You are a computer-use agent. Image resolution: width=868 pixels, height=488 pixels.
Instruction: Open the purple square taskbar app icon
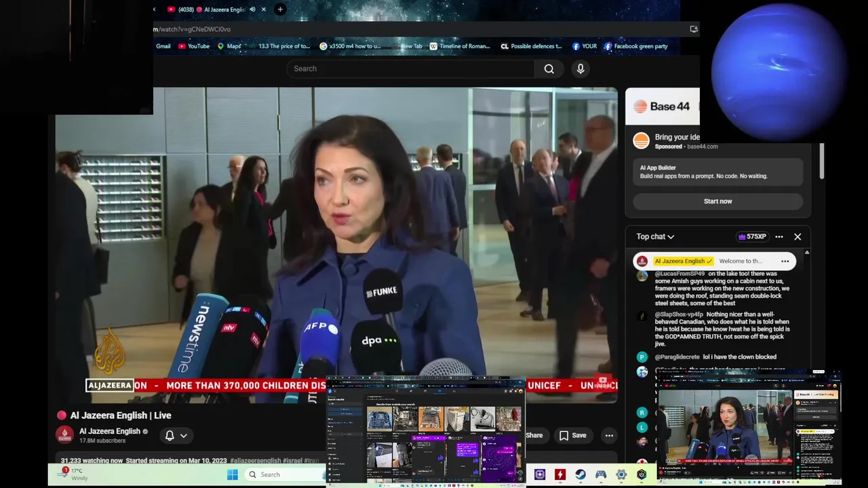(540, 474)
